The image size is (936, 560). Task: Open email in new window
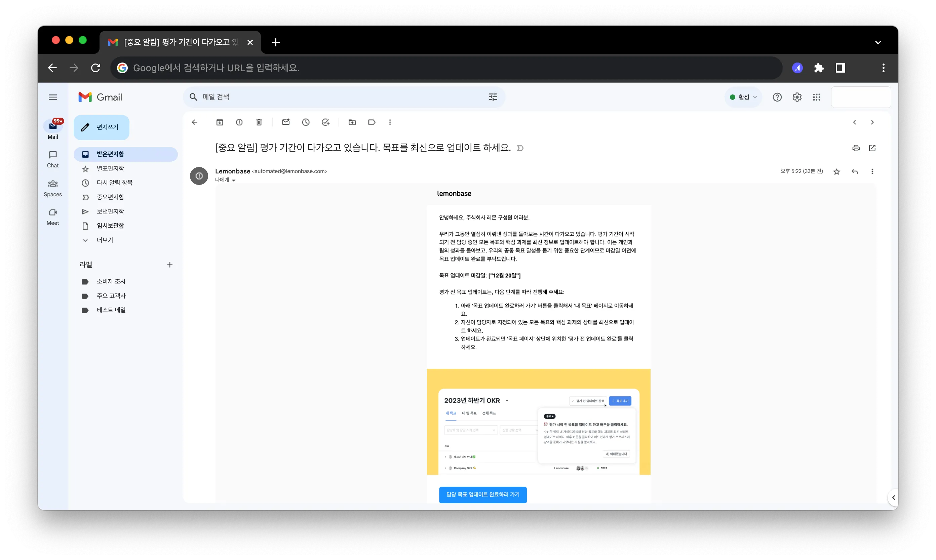872,148
